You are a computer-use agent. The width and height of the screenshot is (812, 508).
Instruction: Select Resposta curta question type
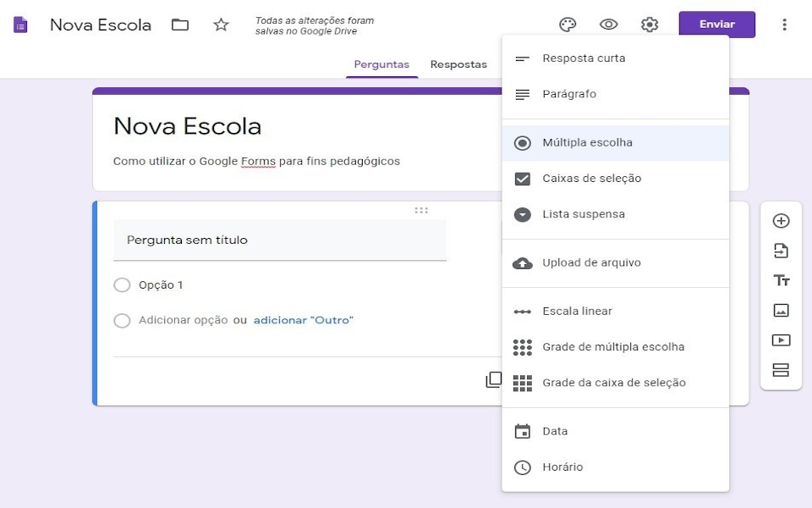click(615, 58)
